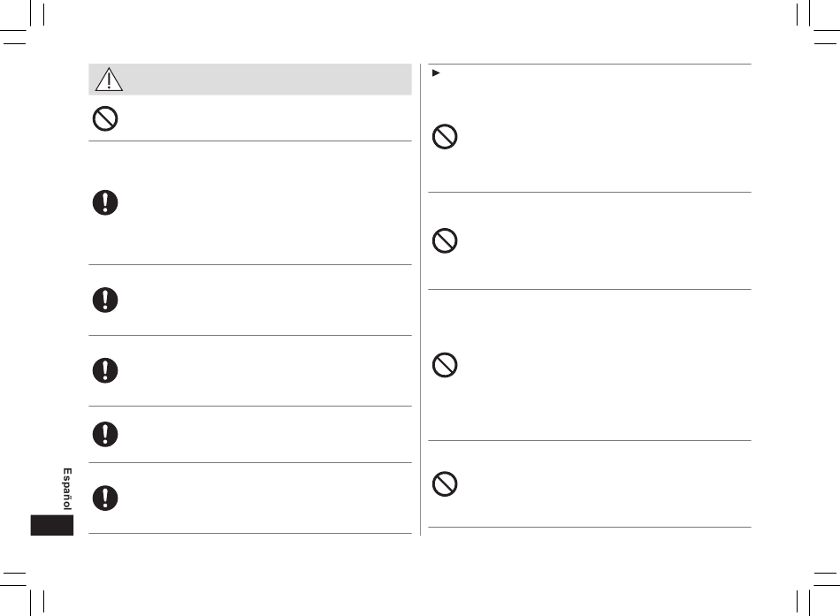Viewport: 840px width, 616px height.
Task: Click the black tab block under Español
Action: (x=52, y=526)
